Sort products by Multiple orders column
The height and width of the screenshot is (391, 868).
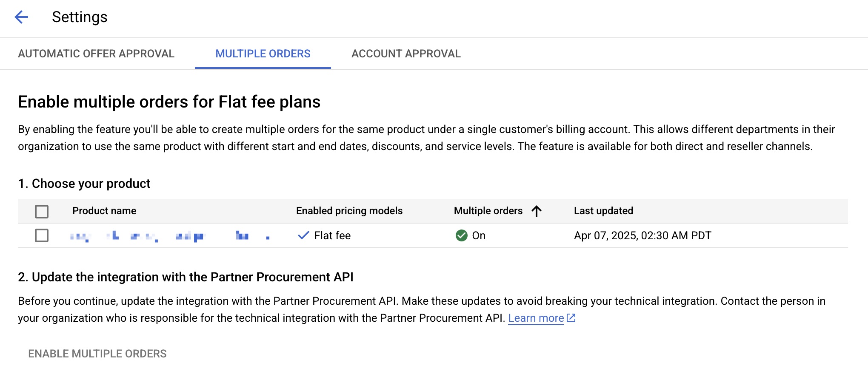pos(488,210)
